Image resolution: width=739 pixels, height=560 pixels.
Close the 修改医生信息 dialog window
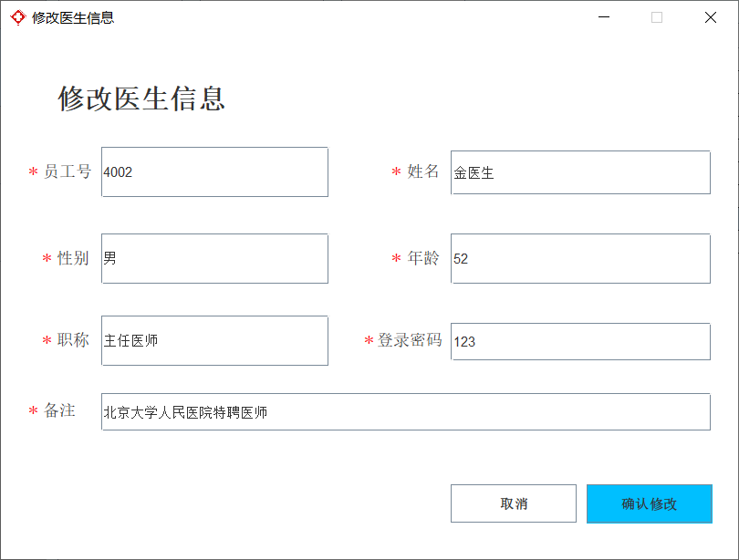[x=710, y=17]
